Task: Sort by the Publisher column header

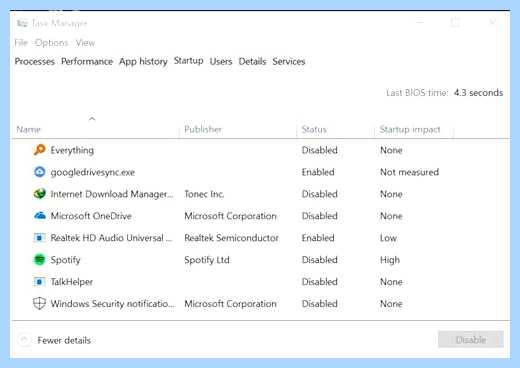Action: 203,129
